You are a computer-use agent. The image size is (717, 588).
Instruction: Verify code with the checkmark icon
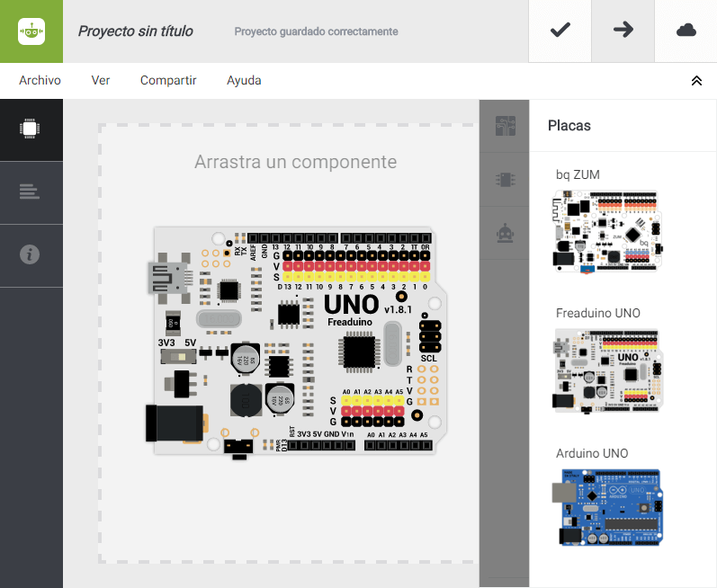pyautogui.click(x=560, y=31)
